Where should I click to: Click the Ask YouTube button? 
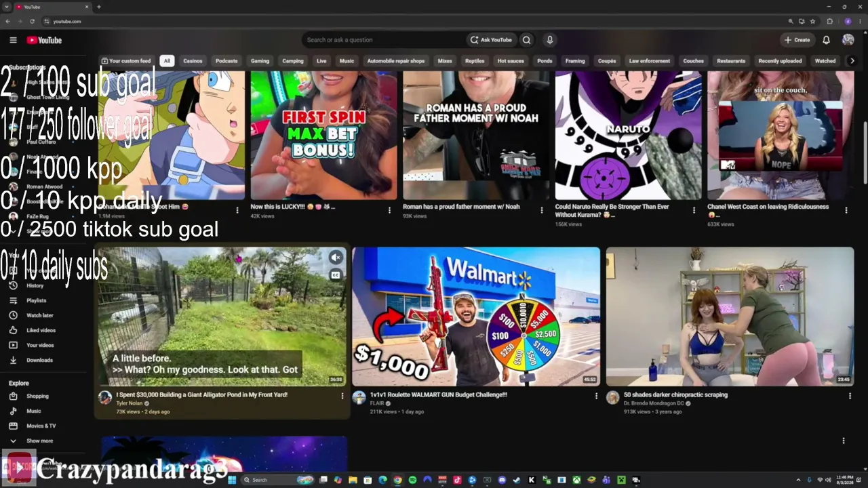click(491, 40)
